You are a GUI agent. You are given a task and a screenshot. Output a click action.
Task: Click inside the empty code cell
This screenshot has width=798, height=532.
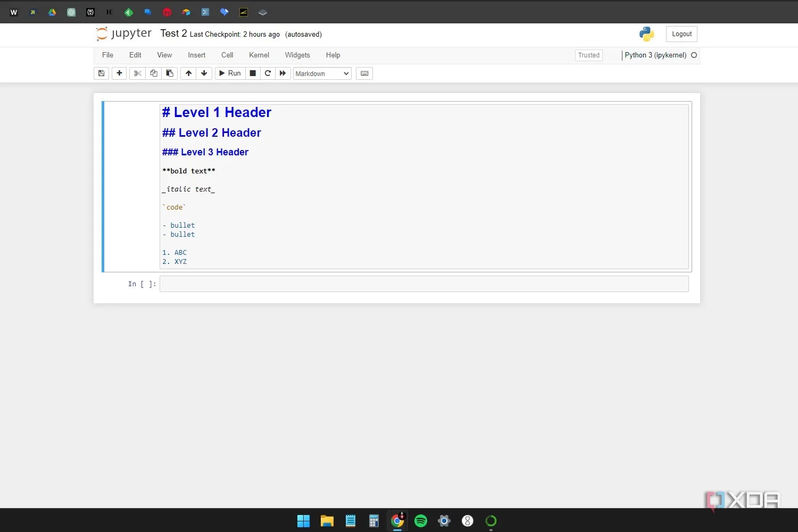pyautogui.click(x=424, y=284)
